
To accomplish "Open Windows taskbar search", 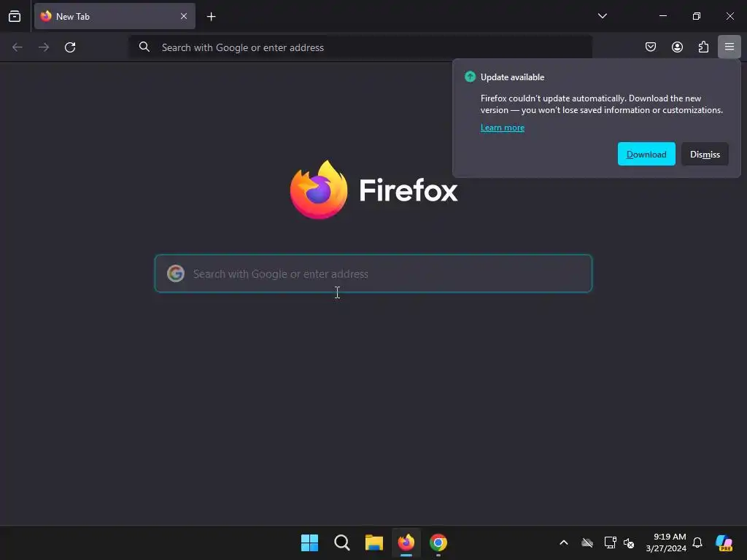I will pyautogui.click(x=341, y=542).
